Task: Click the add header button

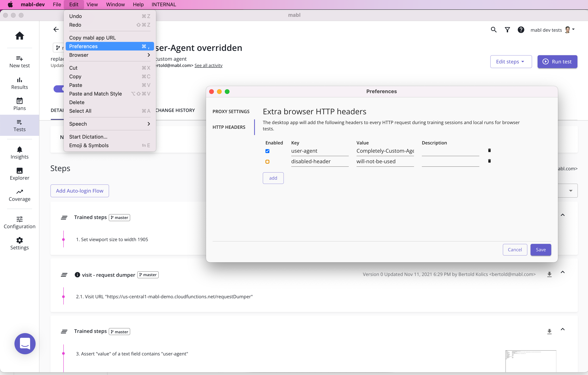Action: (273, 178)
